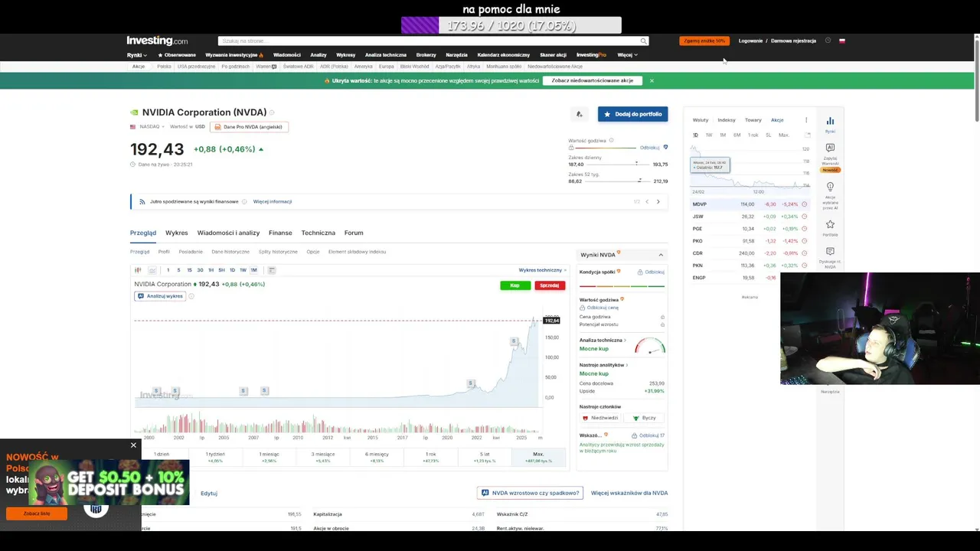Switch to the Techniczna tab

point(318,233)
